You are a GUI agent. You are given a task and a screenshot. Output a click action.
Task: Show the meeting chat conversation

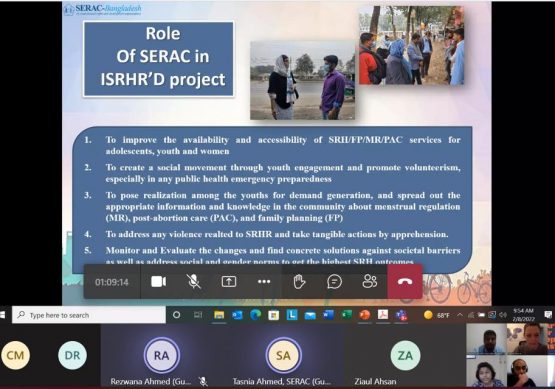click(x=334, y=282)
